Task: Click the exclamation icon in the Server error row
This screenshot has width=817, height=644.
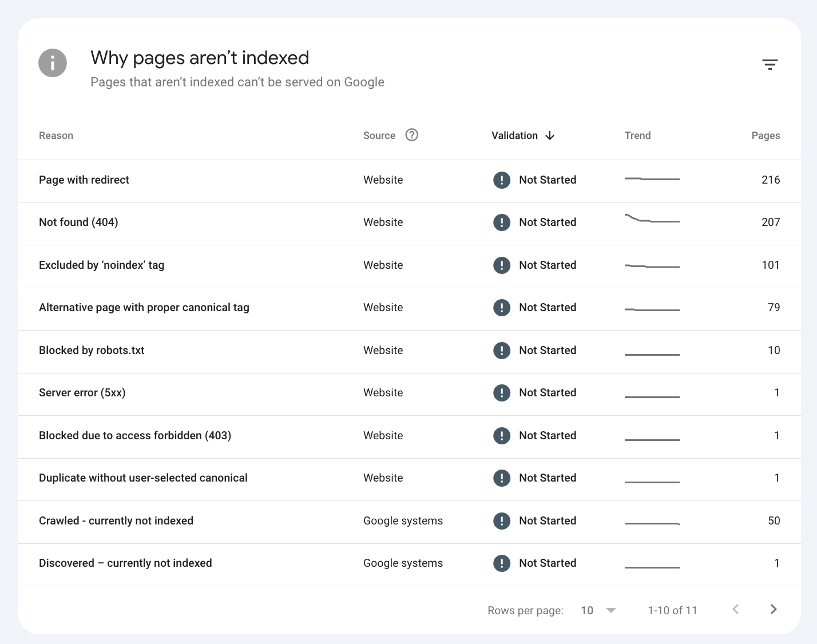Action: tap(502, 393)
